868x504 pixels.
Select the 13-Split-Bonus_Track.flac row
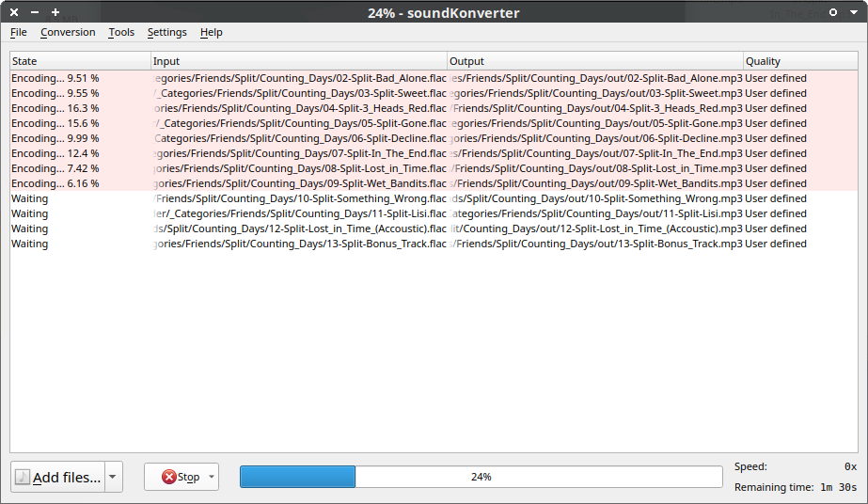point(299,244)
